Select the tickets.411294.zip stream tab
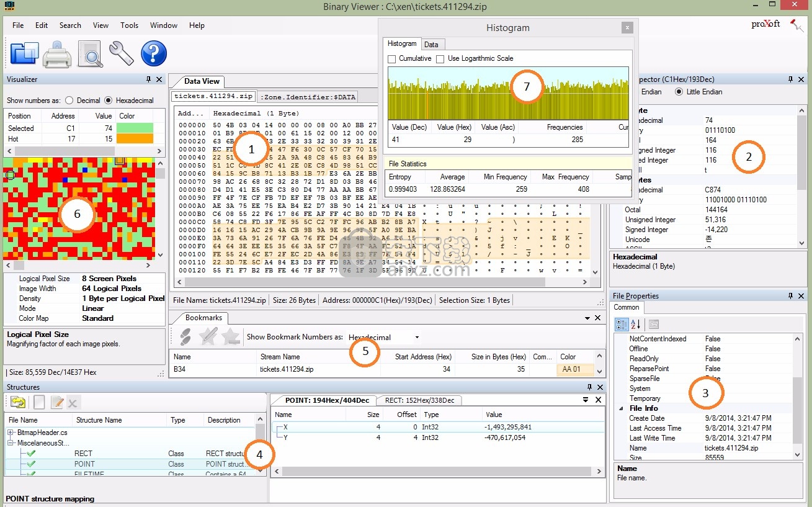The width and height of the screenshot is (812, 507). coord(213,96)
